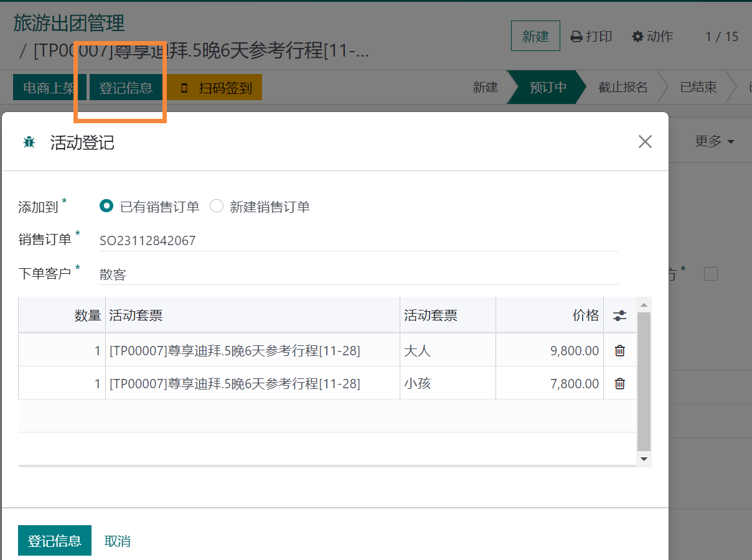Image resolution: width=752 pixels, height=560 pixels.
Task: Click the 打印 printer button
Action: click(591, 37)
